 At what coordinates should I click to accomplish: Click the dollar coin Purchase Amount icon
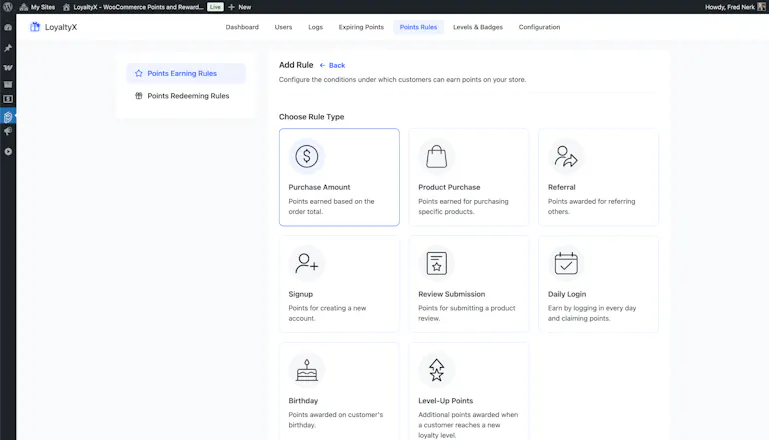pos(307,156)
